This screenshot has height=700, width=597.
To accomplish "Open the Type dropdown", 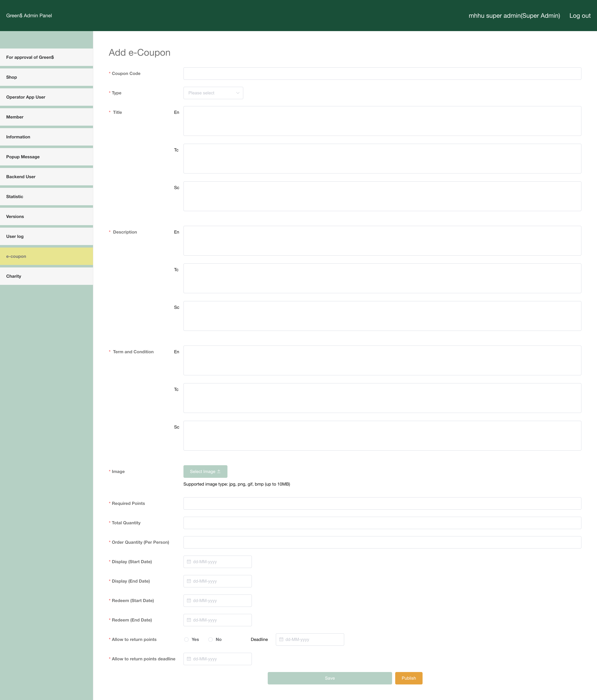I will tap(213, 93).
